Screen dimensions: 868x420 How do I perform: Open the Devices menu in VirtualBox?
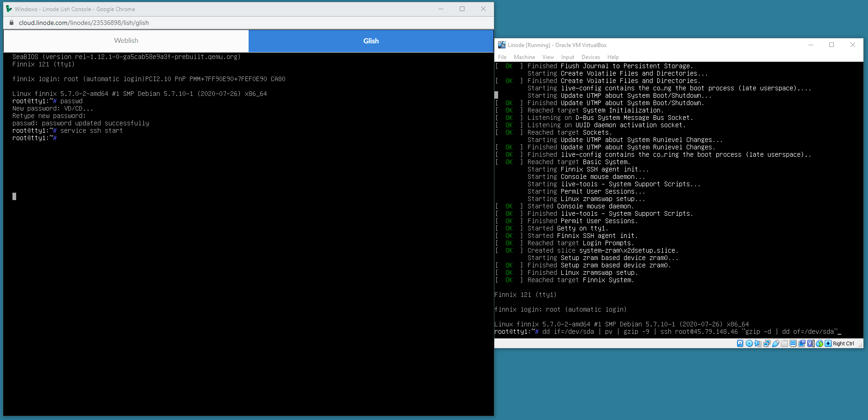[x=591, y=57]
